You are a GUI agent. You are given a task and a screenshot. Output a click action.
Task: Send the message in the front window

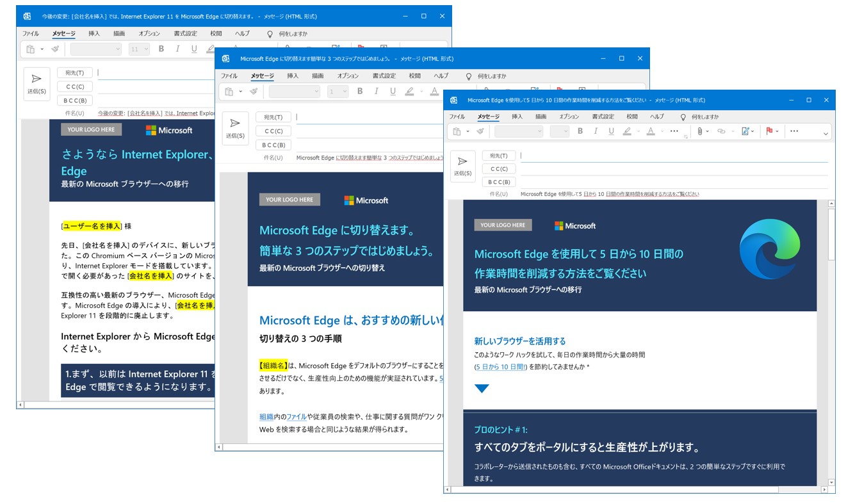pyautogui.click(x=462, y=167)
